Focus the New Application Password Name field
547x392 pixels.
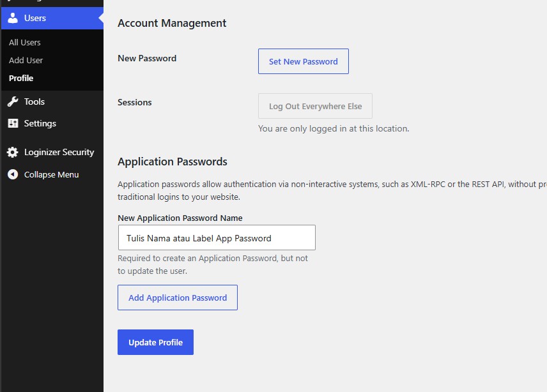pyautogui.click(x=217, y=237)
